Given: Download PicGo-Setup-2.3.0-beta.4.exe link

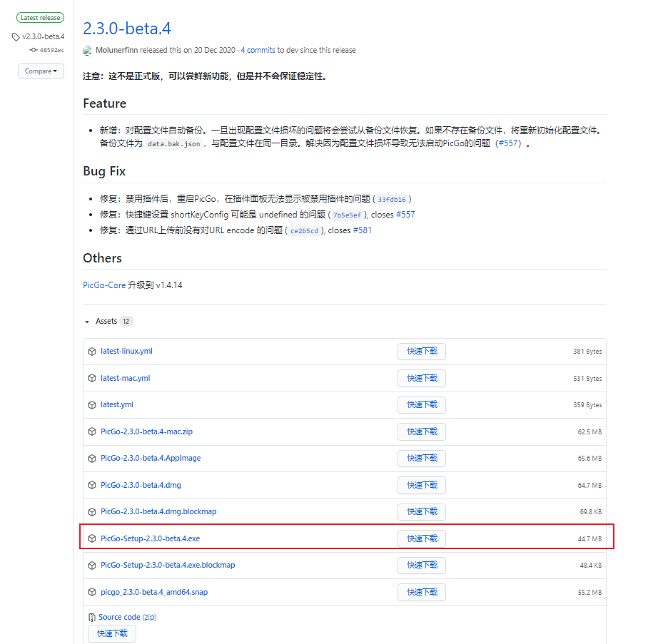Looking at the screenshot, I should pyautogui.click(x=150, y=538).
